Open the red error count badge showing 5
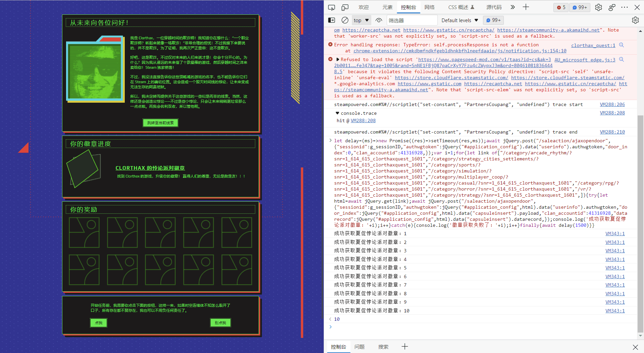Screen dimensions: 644x353 point(561,7)
